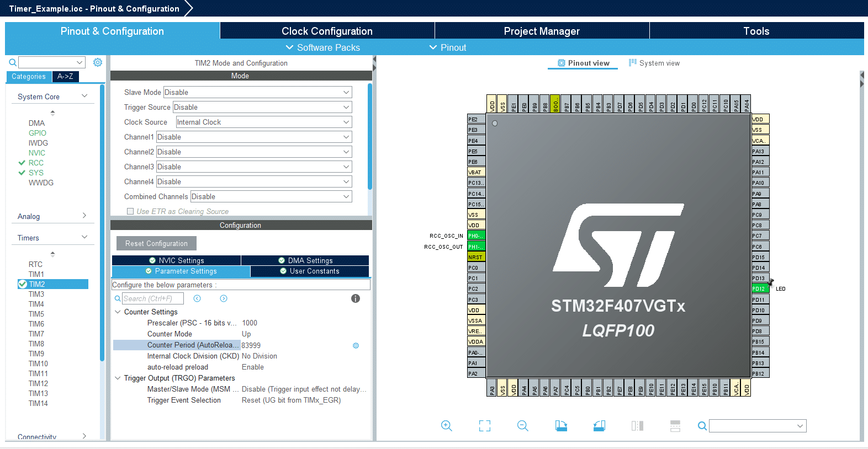Open the Clock Source dropdown
This screenshot has width=868, height=449.
264,122
